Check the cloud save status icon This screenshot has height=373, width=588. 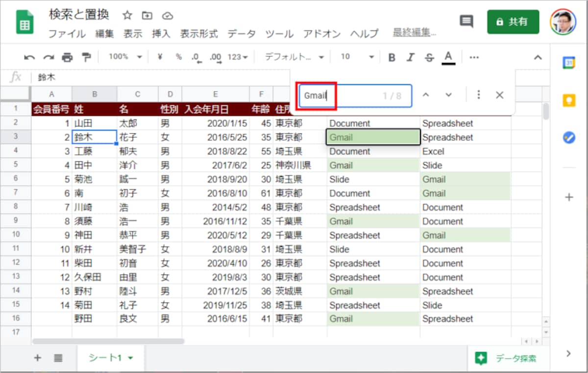[x=168, y=15]
